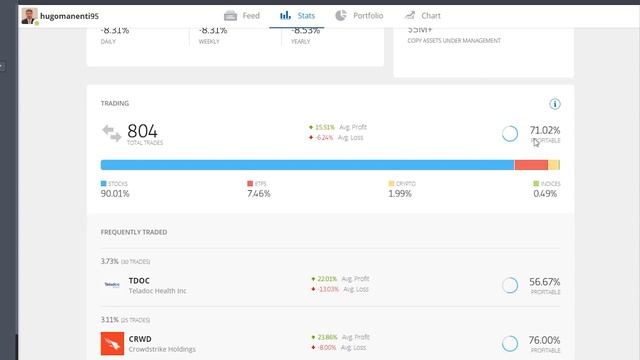The image size is (640, 360).
Task: Click the 15.51% Avg. Profit value
Action: [x=325, y=127]
